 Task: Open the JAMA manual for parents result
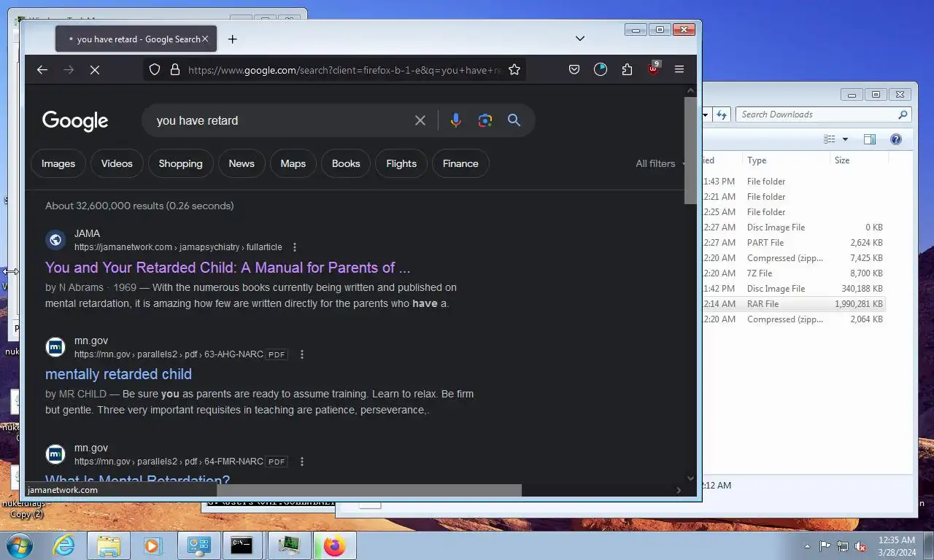tap(228, 268)
